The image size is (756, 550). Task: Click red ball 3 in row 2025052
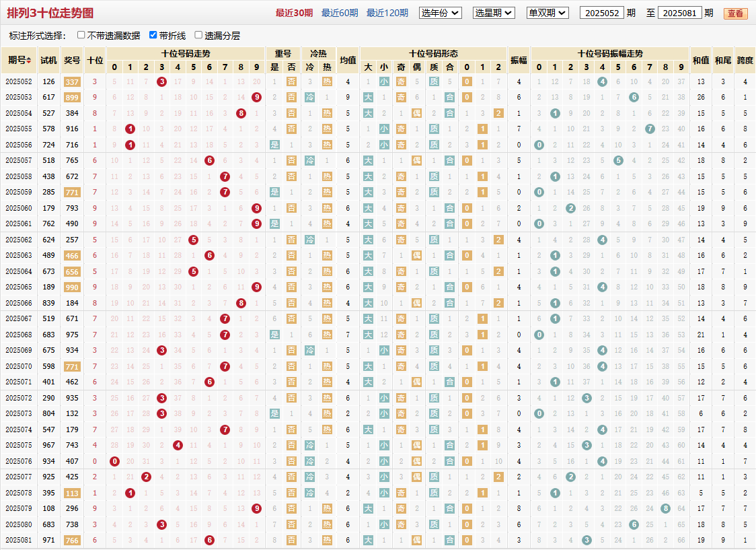click(162, 81)
